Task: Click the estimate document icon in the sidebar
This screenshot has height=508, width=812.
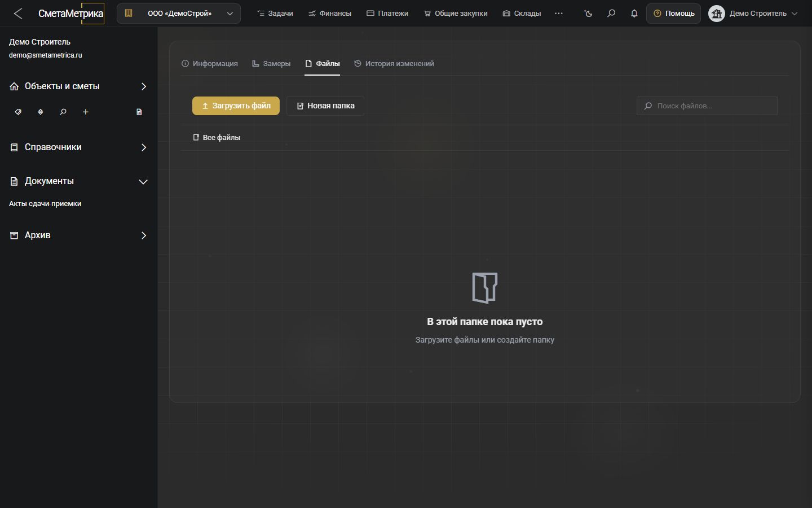Action: coord(139,112)
